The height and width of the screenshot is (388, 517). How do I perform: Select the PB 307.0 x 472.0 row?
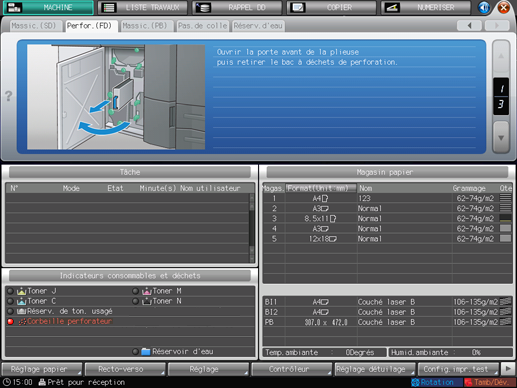pos(387,322)
